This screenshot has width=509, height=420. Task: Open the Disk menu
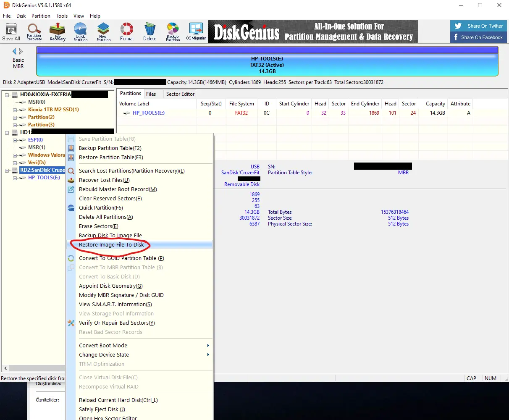[21, 16]
